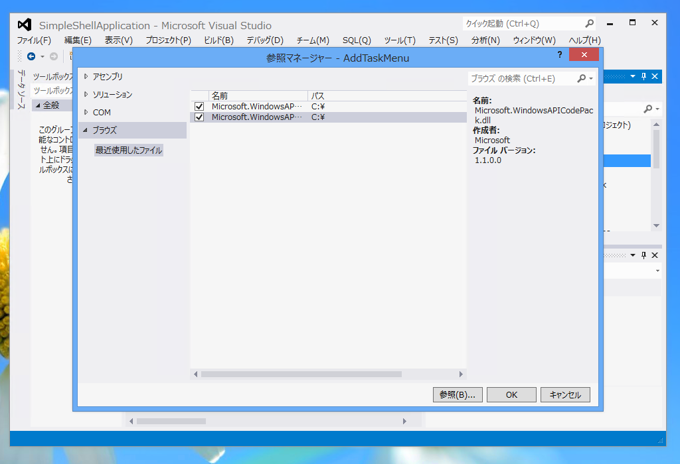Close the upper right Visual Studio panel

point(655,76)
